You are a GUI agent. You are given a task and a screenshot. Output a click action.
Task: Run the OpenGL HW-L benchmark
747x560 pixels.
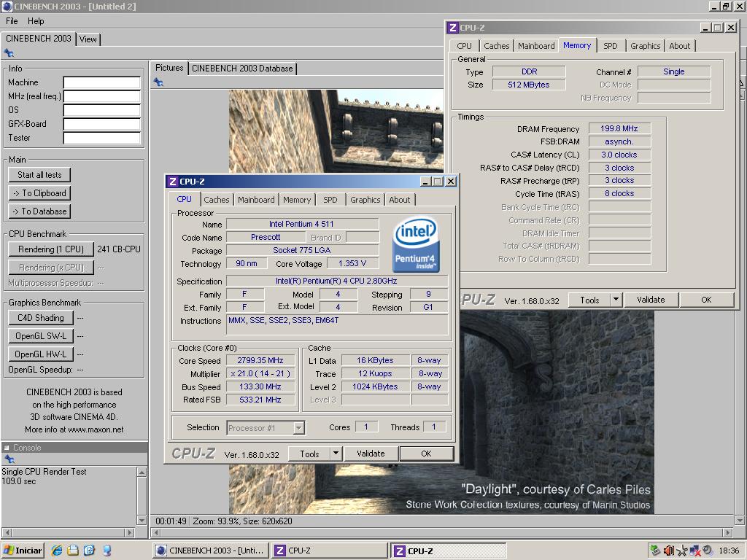[x=41, y=354]
